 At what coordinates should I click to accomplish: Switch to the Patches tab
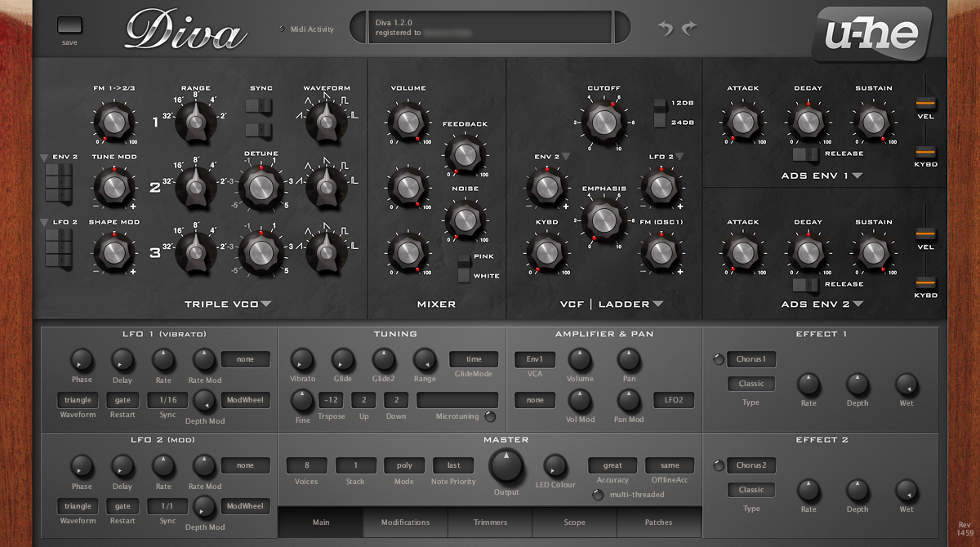658,523
